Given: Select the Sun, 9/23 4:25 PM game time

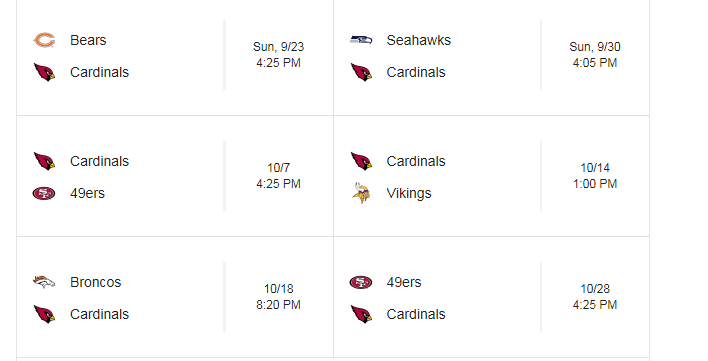Looking at the screenshot, I should pyautogui.click(x=278, y=55).
